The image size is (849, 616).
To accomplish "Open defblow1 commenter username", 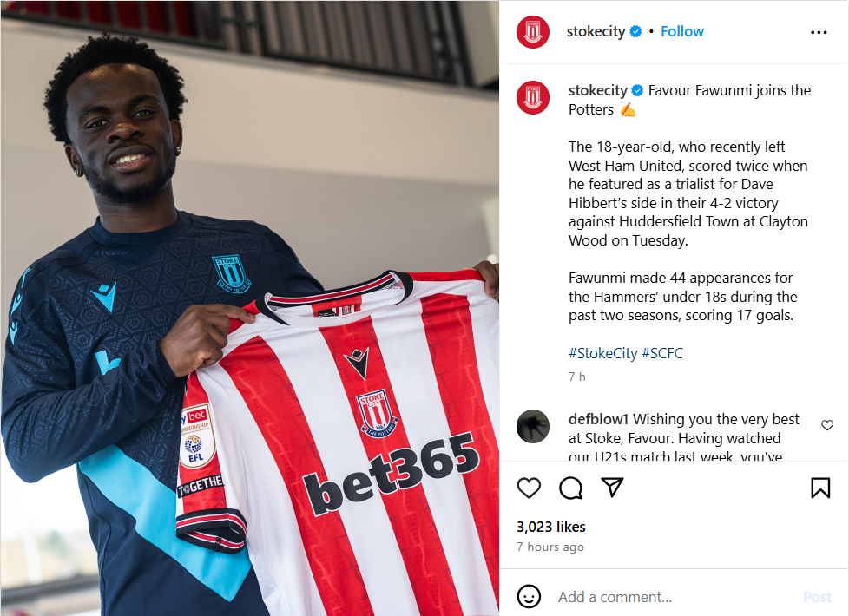I will [x=598, y=419].
